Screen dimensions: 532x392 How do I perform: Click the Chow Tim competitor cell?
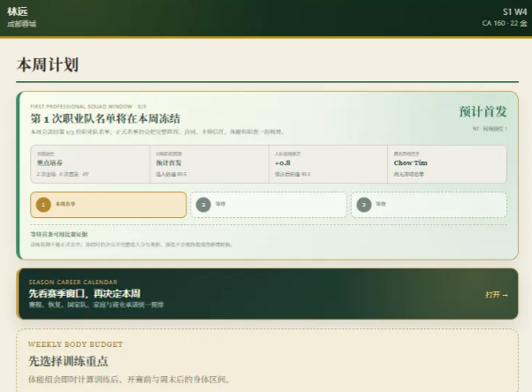(x=447, y=164)
